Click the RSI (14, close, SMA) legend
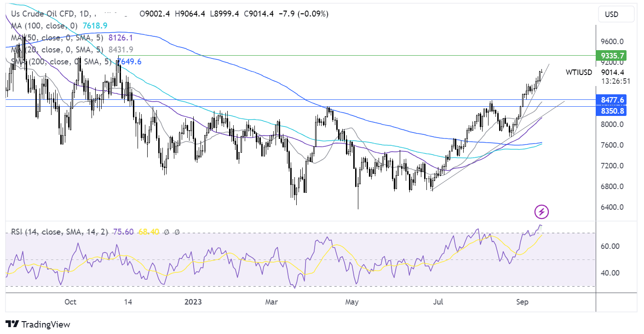 coord(59,232)
